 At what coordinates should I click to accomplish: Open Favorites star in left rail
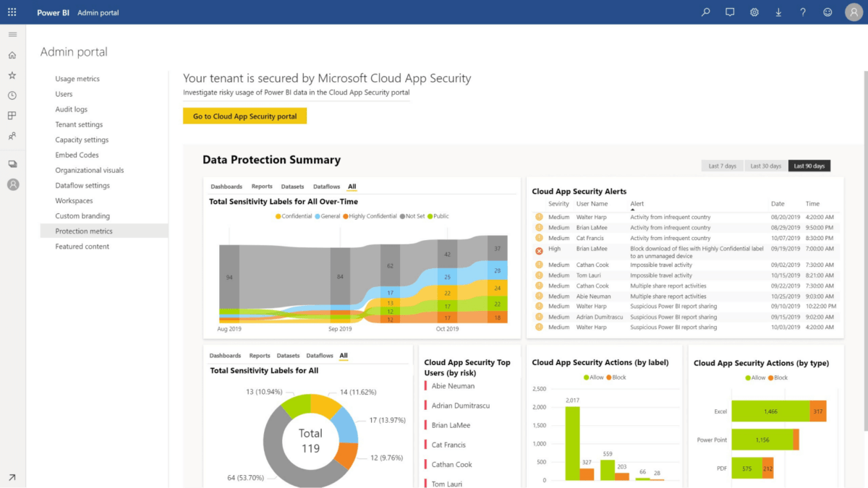click(x=12, y=75)
